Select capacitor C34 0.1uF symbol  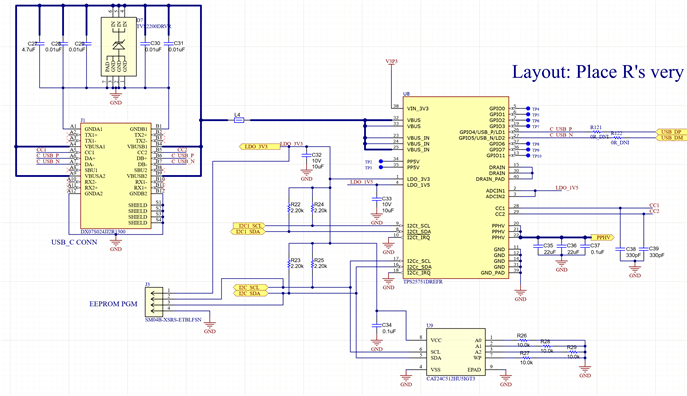click(376, 325)
